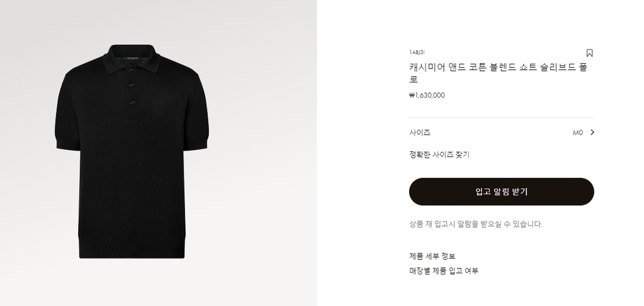Click the ₩1,630,000 price text
Viewport: 644px width, 306px height.
[x=427, y=95]
